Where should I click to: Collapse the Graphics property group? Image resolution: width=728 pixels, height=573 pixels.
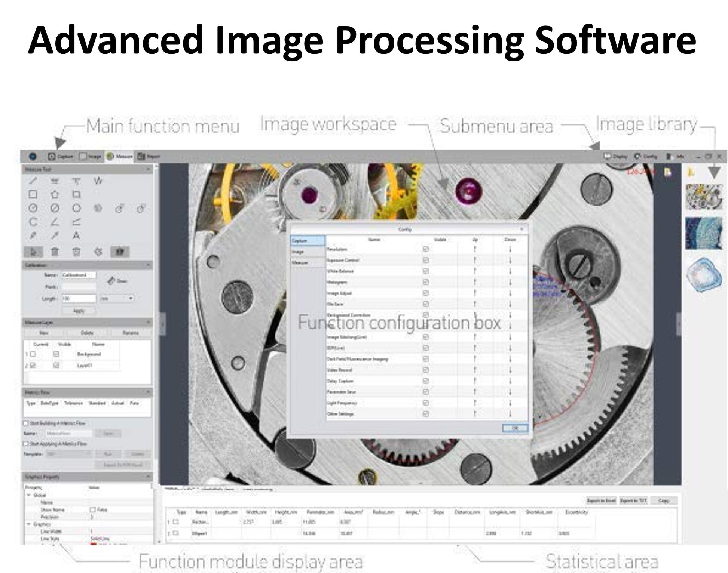[29, 524]
